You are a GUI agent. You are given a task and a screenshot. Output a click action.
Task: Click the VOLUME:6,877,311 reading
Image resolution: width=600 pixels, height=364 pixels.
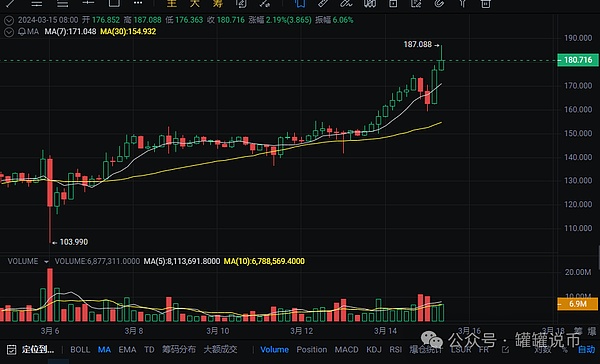[97, 261]
